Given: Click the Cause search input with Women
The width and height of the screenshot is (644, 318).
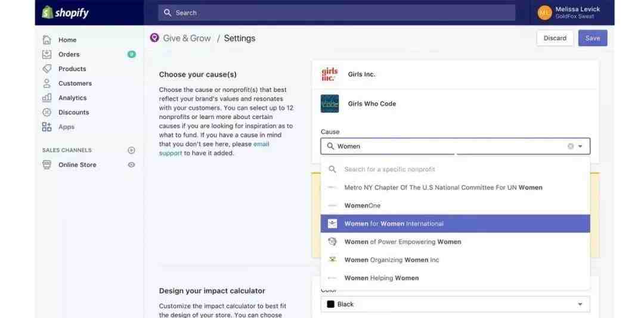Looking at the screenshot, I should (x=455, y=146).
